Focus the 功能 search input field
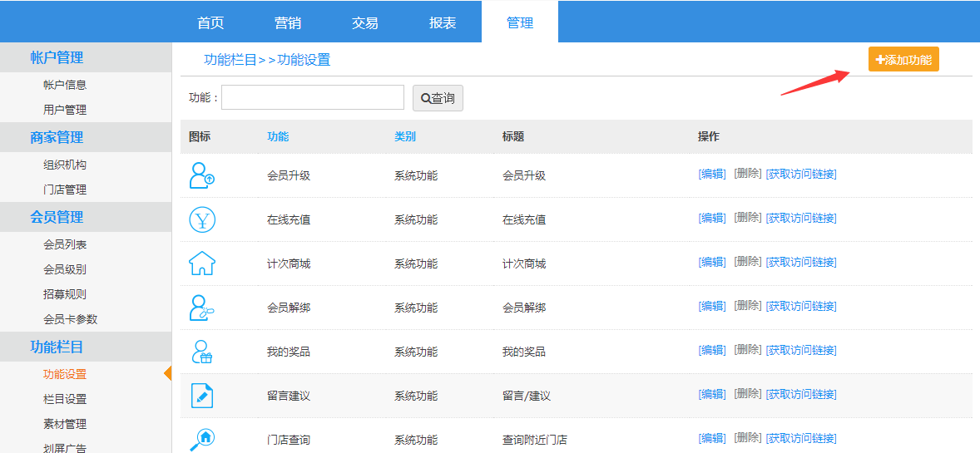Viewport: 980px width, 453px height. tap(313, 97)
